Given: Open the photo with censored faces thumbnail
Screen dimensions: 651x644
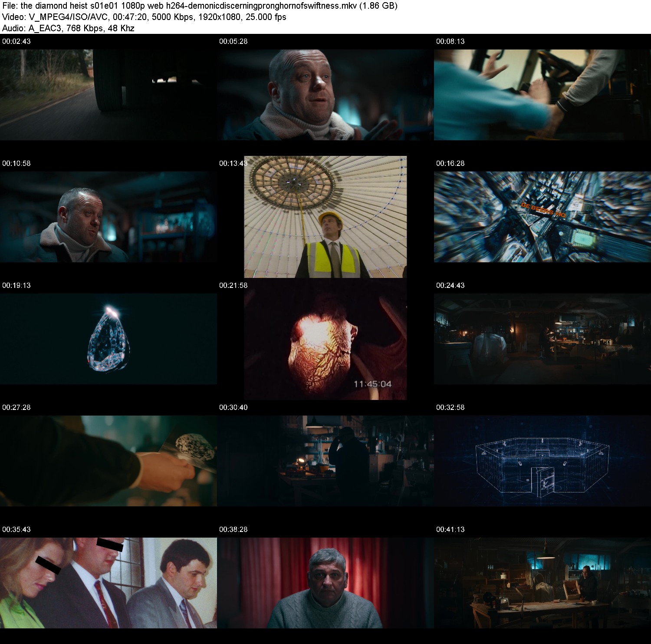Looking at the screenshot, I should coord(108,583).
